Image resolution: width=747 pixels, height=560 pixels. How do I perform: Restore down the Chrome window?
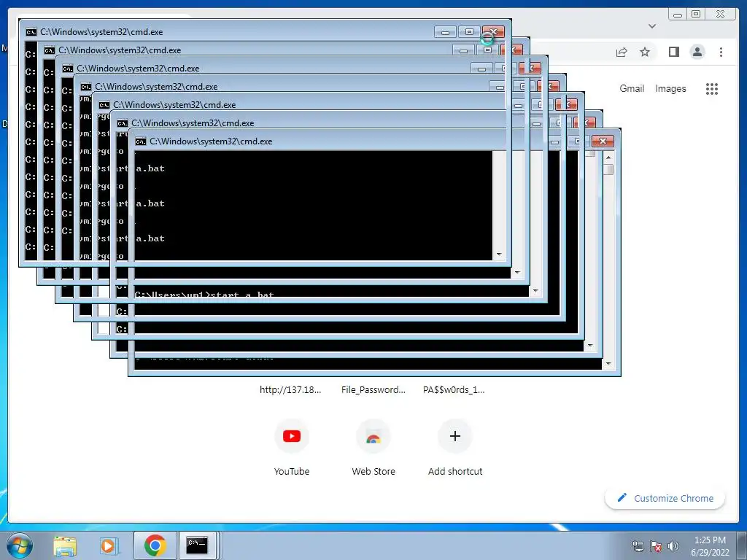696,15
